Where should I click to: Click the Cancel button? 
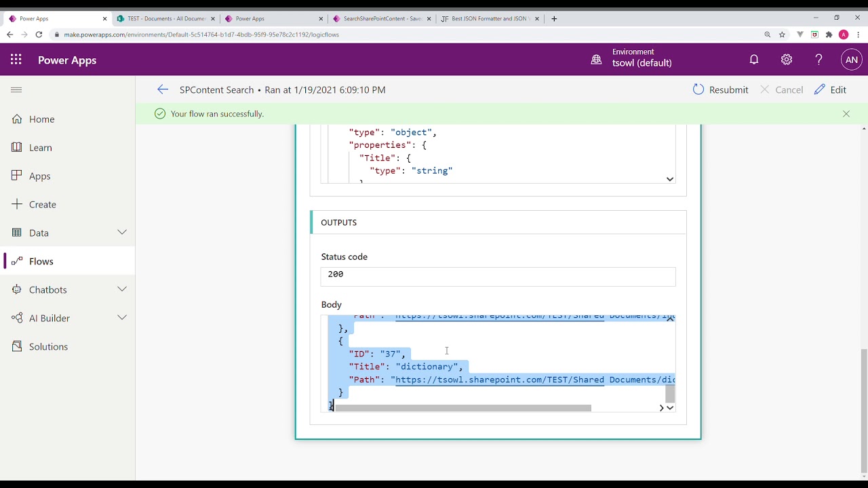781,89
